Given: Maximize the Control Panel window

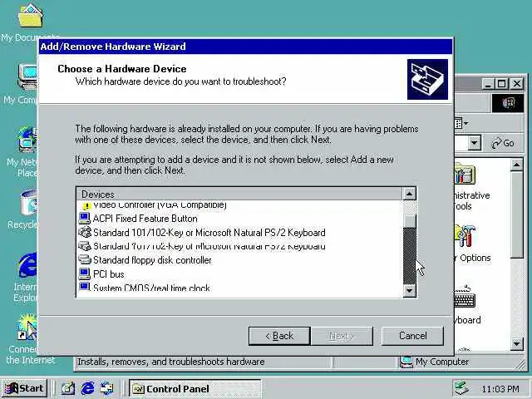Looking at the screenshot, I should coord(502,83).
